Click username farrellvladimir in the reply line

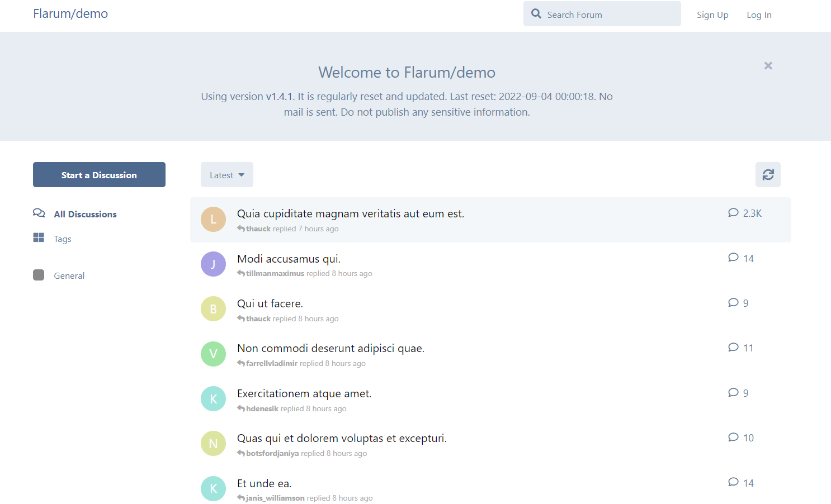pyautogui.click(x=271, y=363)
